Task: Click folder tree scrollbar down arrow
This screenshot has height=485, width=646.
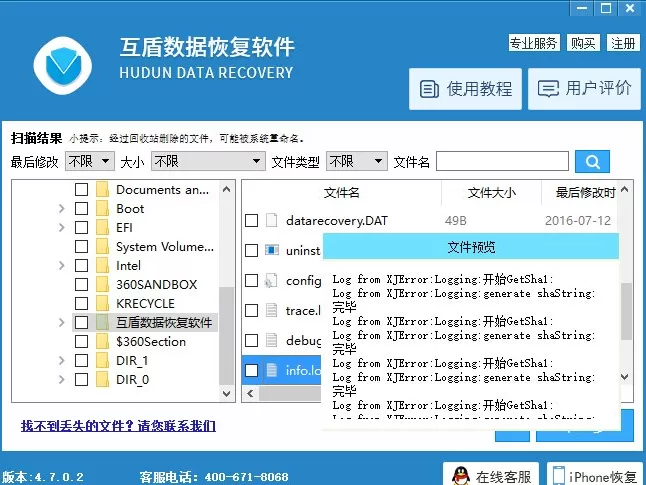Action: [x=226, y=393]
